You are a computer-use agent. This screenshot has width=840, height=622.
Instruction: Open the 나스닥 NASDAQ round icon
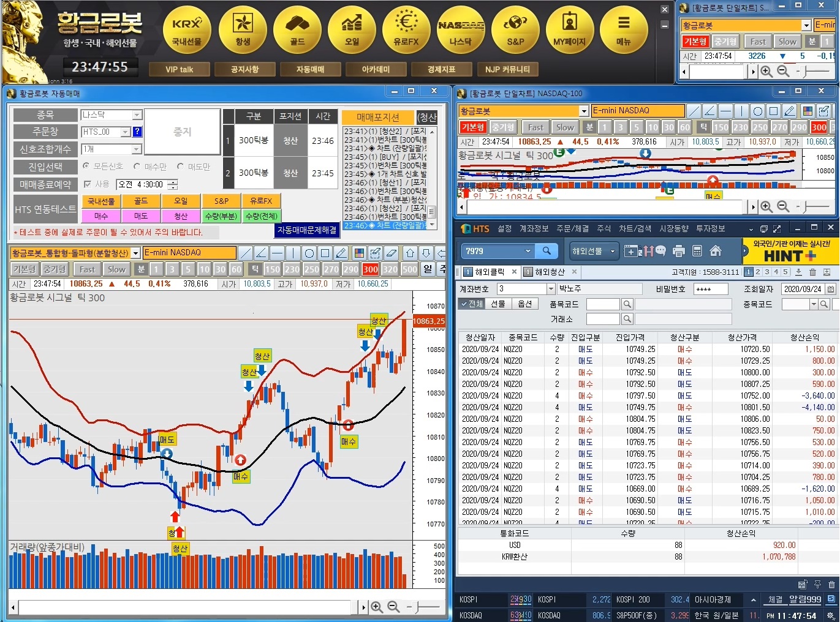click(461, 29)
